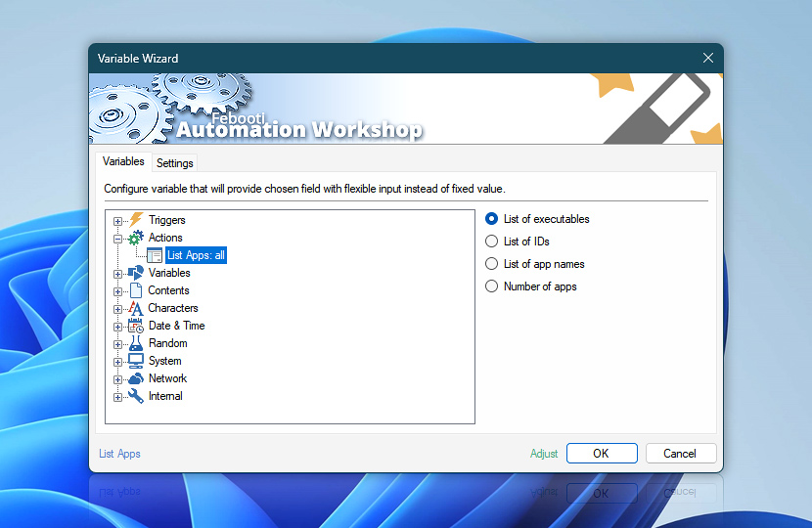
Task: Click the Cancel button
Action: [x=681, y=454]
